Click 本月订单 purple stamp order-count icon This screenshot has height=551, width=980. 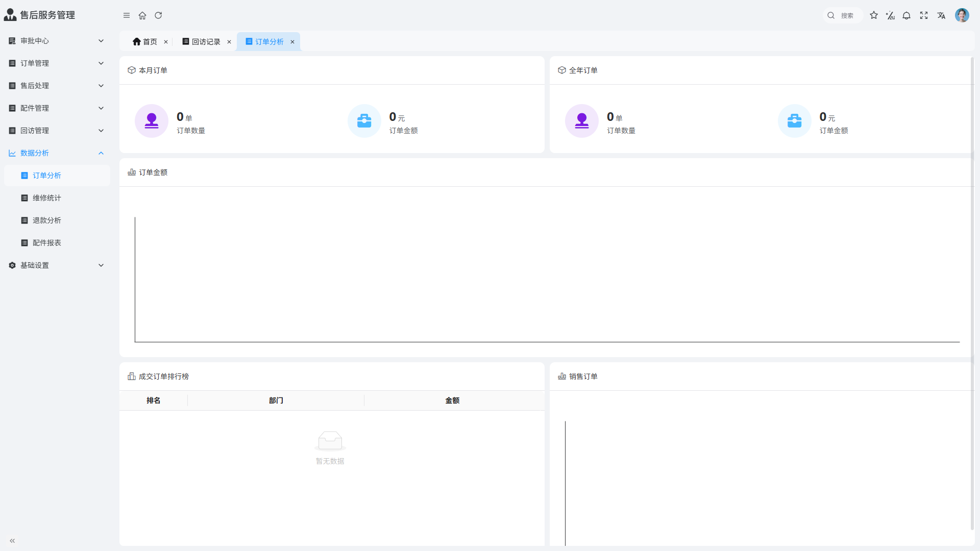(152, 121)
